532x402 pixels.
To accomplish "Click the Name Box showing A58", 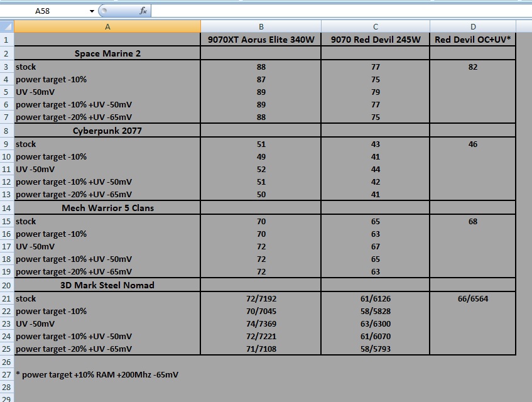I will (x=44, y=11).
